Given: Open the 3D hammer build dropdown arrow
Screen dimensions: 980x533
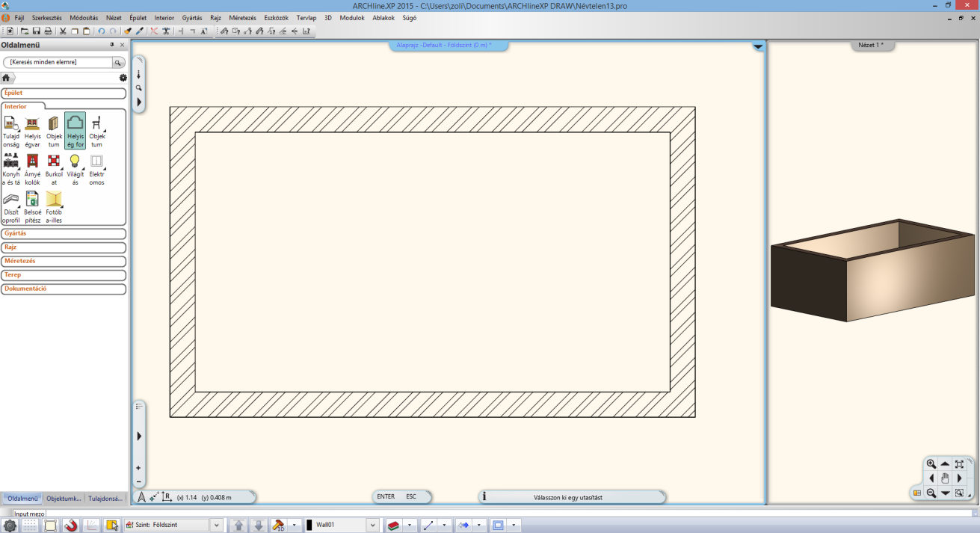Looking at the screenshot, I should pyautogui.click(x=295, y=526).
